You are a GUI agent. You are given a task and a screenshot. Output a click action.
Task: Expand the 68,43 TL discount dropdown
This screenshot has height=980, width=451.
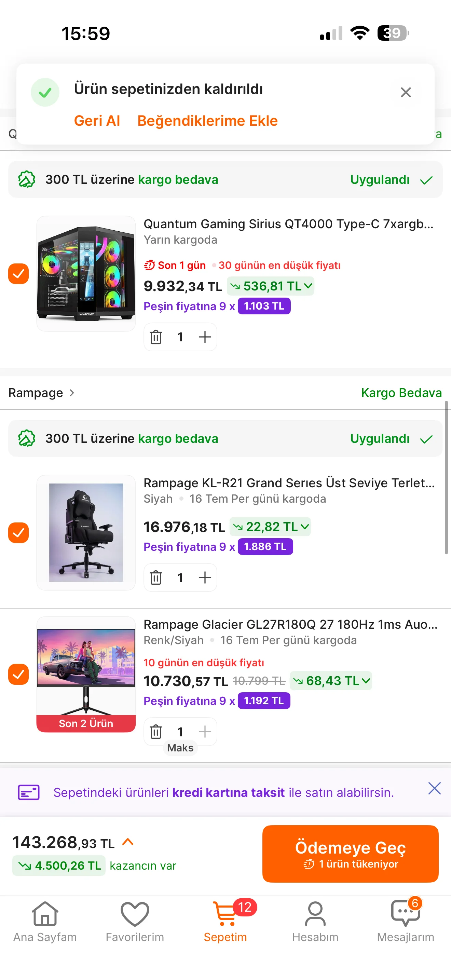pyautogui.click(x=331, y=681)
